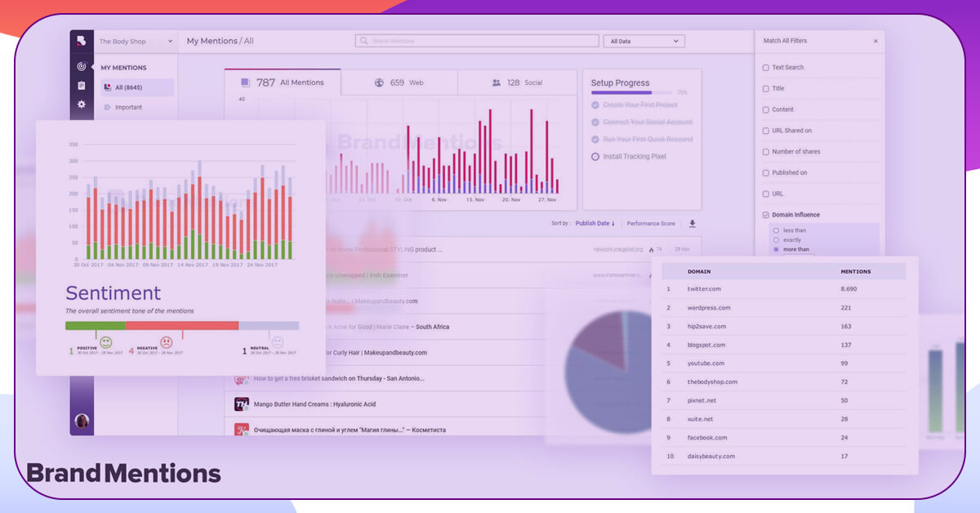980x513 pixels.
Task: Click the red negative sentiment bar segment
Action: [182, 325]
